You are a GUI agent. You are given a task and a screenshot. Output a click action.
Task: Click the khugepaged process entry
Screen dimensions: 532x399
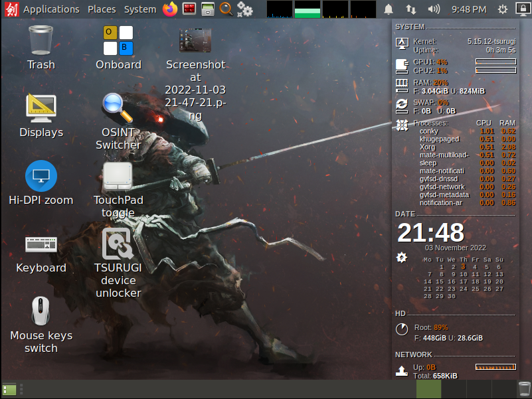pos(440,139)
